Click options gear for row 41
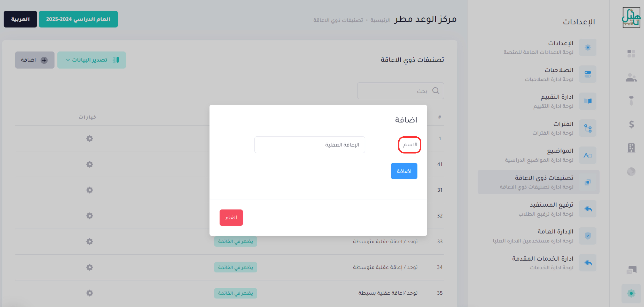Screen dimensions: 644x307 pyautogui.click(x=89, y=164)
